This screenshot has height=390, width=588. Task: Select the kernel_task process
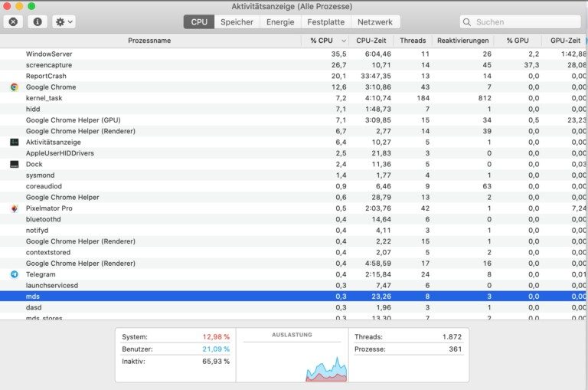click(x=294, y=98)
